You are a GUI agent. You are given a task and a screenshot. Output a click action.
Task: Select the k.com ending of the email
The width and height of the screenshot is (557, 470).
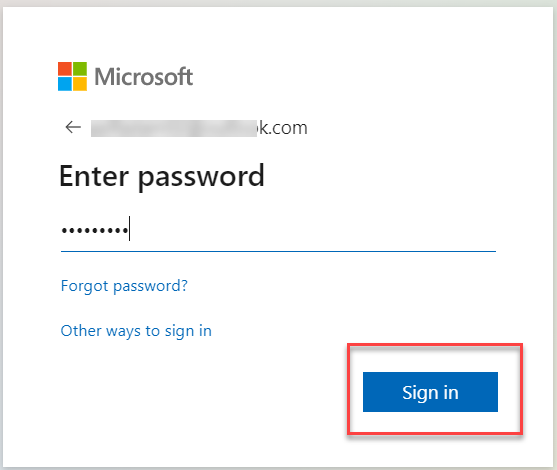tap(282, 128)
